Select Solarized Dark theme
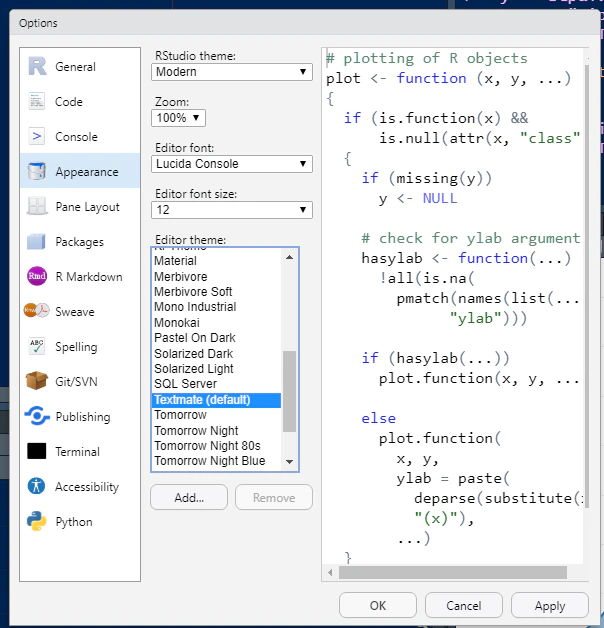Viewport: 604px width, 628px height. 217,353
